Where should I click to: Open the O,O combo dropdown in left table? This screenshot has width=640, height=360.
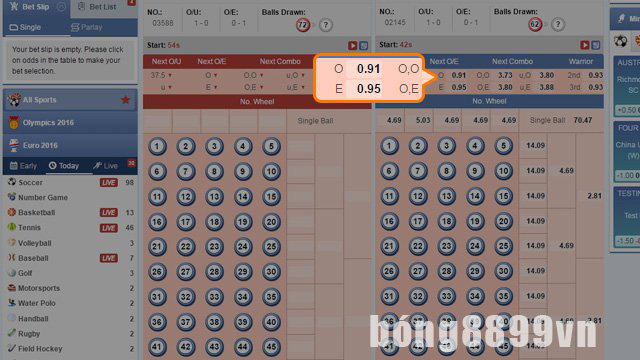pyautogui.click(x=253, y=75)
